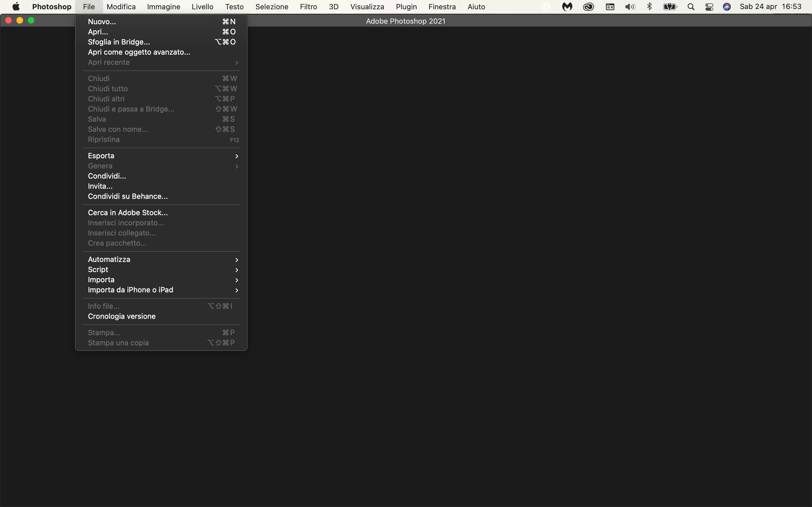Viewport: 812px width, 507px height.
Task: Open the Filtro menu in menu bar
Action: pyautogui.click(x=308, y=7)
